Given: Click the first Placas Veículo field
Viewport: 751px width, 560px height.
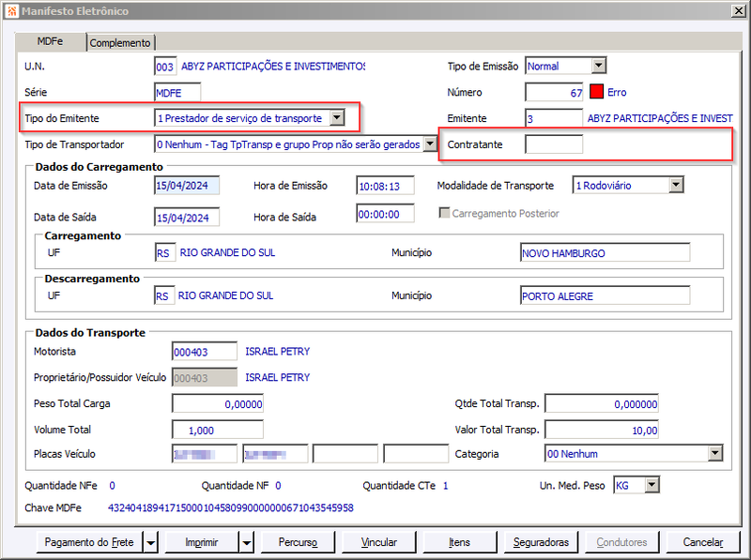Looking at the screenshot, I should tap(205, 454).
